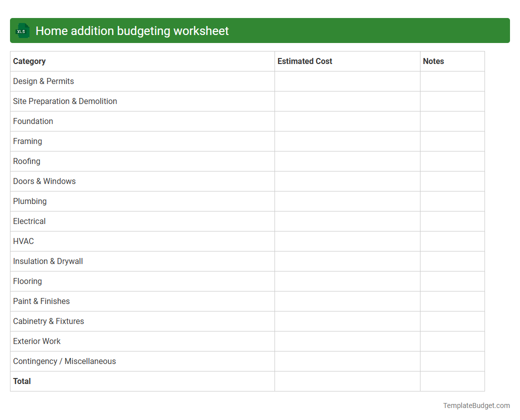520x420 pixels.
Task: Select the Roofing category entry
Action: point(26,161)
